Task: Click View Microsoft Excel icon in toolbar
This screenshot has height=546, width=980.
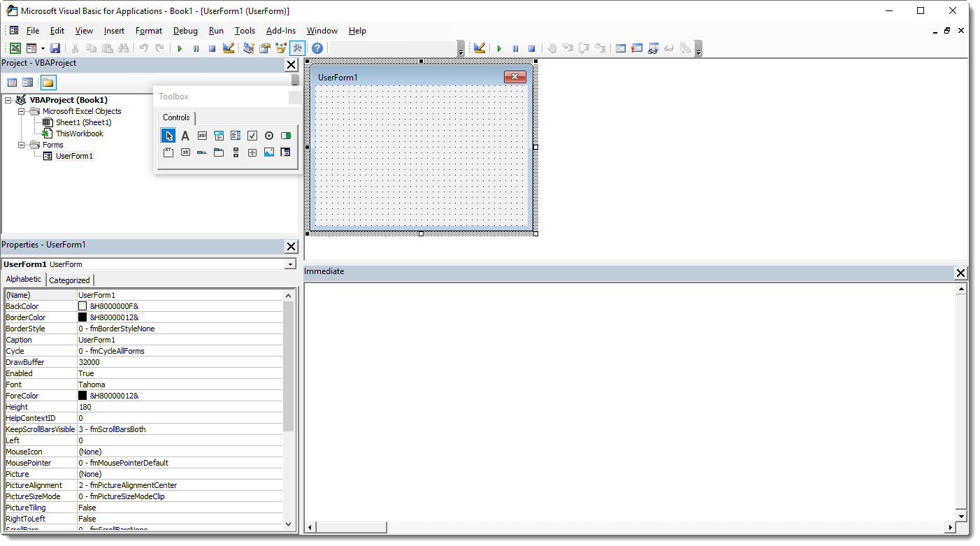Action: (x=15, y=48)
